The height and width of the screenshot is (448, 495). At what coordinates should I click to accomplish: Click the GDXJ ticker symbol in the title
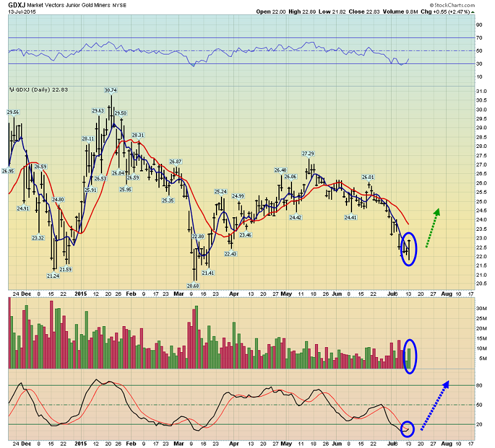(17, 5)
